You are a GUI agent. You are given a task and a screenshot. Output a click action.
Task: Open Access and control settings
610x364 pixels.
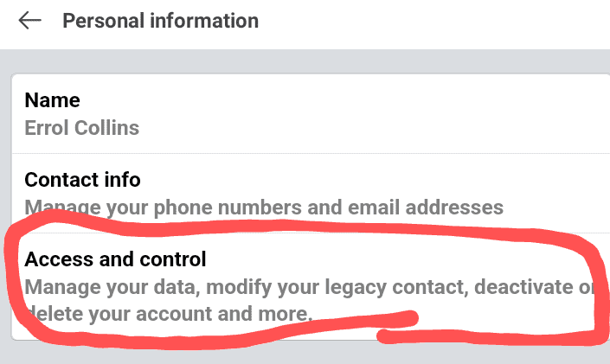311,286
